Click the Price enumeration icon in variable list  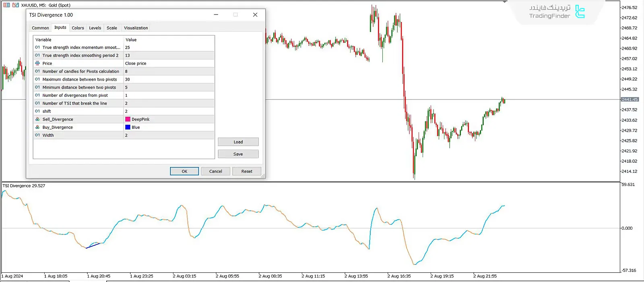pos(37,63)
